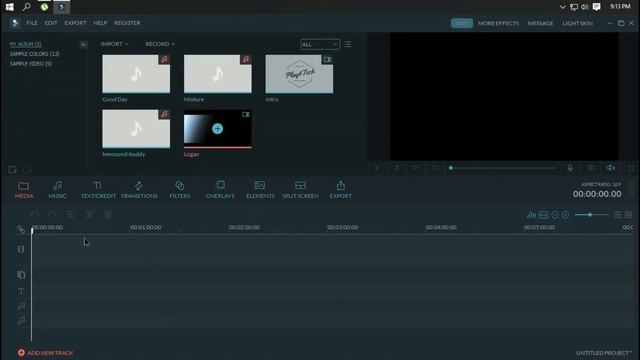This screenshot has width=640, height=360.
Task: Open the SPLIT SCREEN tab
Action: 300,190
